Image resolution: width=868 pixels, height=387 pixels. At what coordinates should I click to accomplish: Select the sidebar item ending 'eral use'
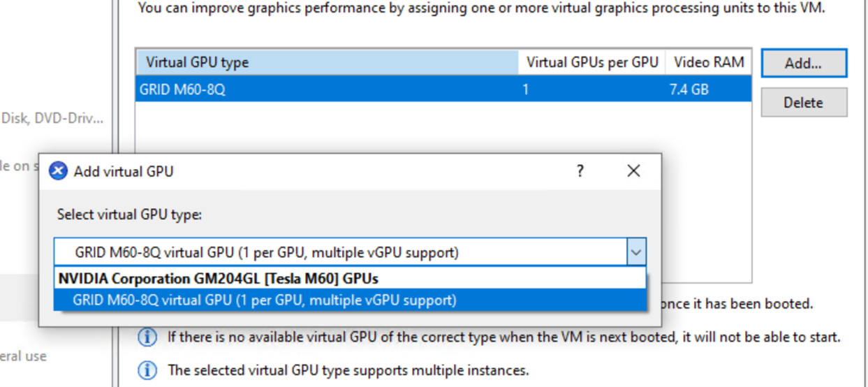coord(23,356)
